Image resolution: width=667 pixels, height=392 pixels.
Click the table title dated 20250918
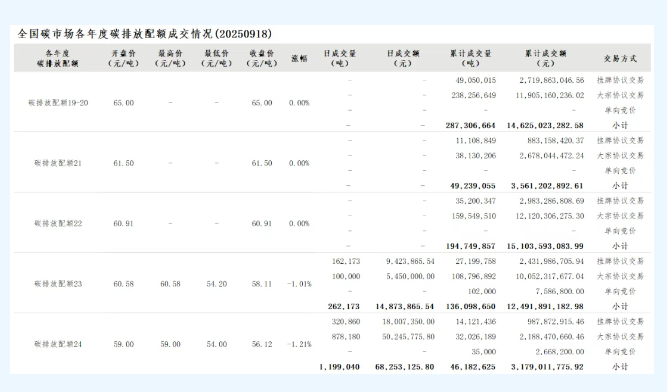(144, 34)
